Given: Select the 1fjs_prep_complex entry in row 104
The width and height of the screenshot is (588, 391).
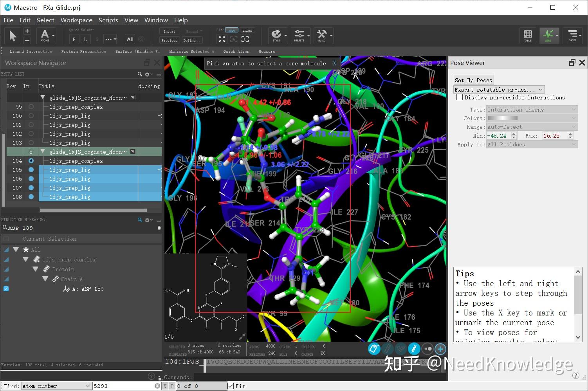Looking at the screenshot, I should click(77, 160).
